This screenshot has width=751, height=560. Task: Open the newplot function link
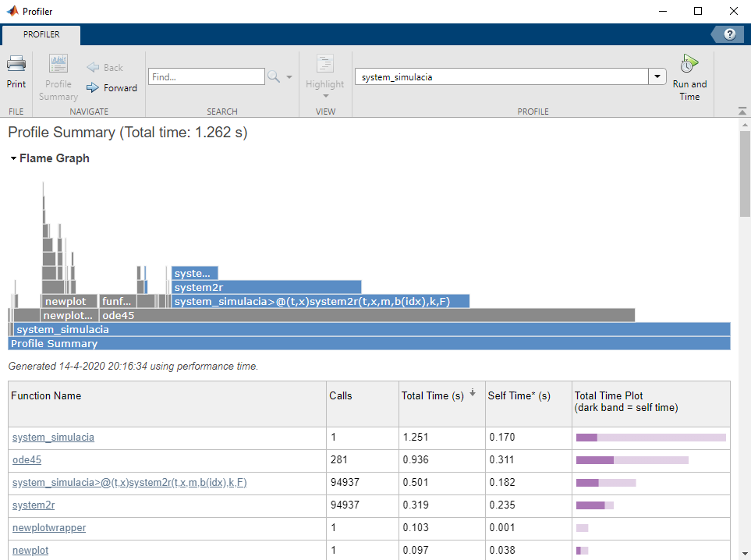tap(30, 551)
